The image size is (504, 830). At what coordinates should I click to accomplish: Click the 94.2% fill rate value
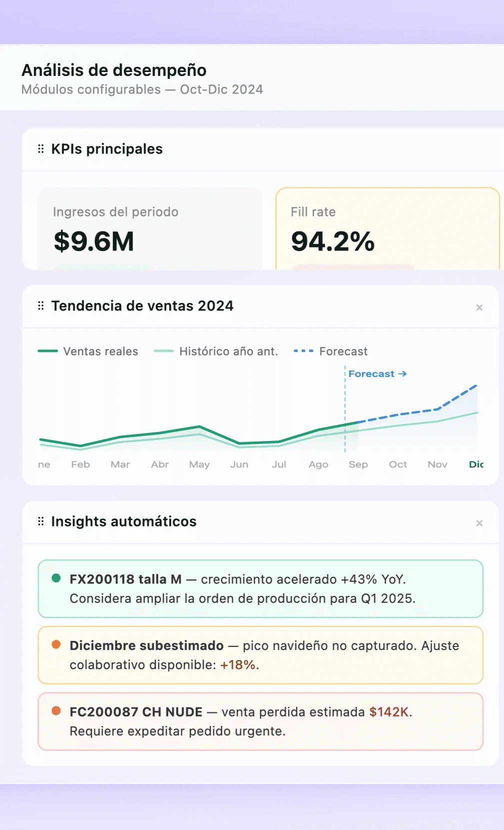click(x=333, y=241)
